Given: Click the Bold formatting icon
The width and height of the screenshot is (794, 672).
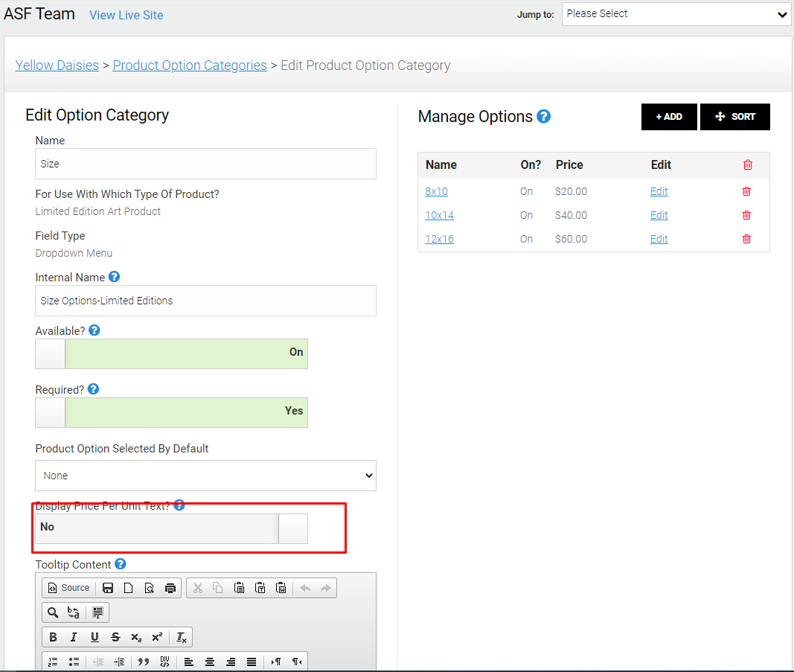Looking at the screenshot, I should point(53,637).
